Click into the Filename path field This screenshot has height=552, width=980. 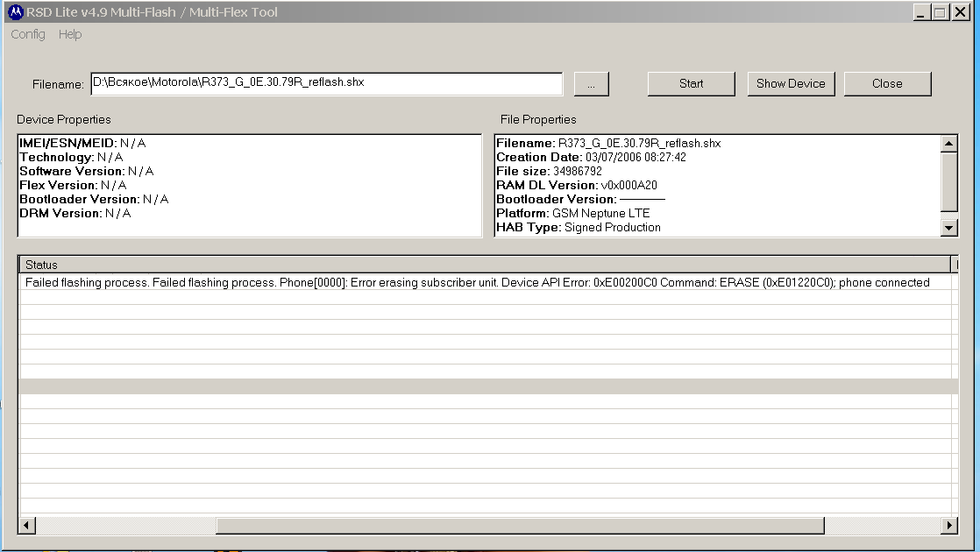[x=326, y=83]
